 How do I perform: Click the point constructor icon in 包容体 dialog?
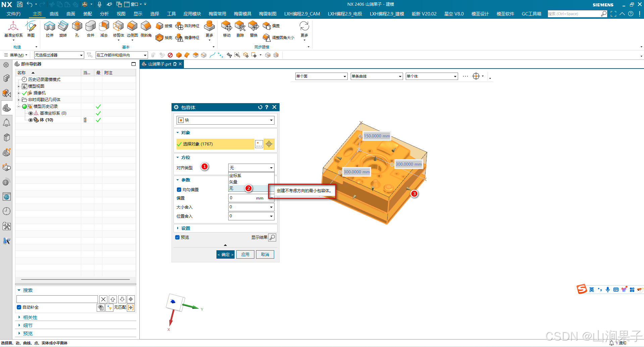tap(259, 144)
